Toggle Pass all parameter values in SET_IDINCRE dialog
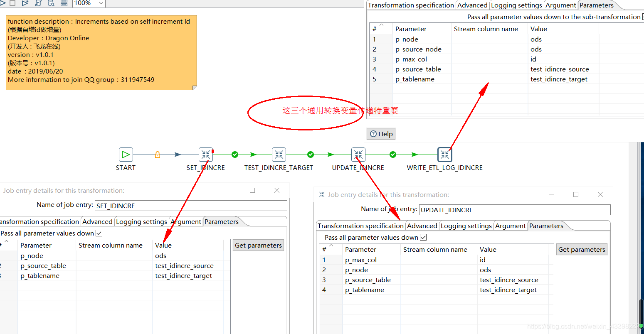This screenshot has height=334, width=644. [99, 233]
